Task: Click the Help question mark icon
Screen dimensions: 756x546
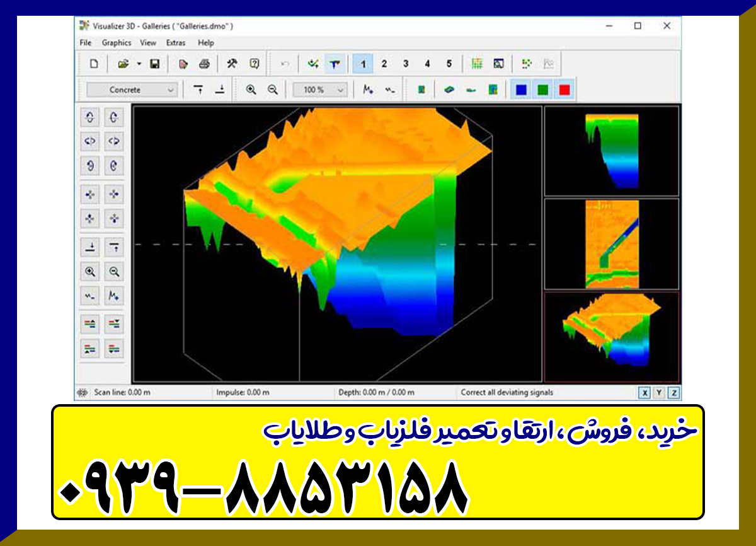Action: point(254,63)
